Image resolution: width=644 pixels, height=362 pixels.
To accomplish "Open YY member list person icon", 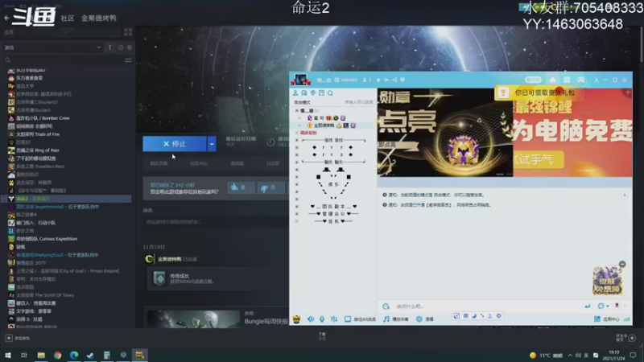I will tap(295, 93).
